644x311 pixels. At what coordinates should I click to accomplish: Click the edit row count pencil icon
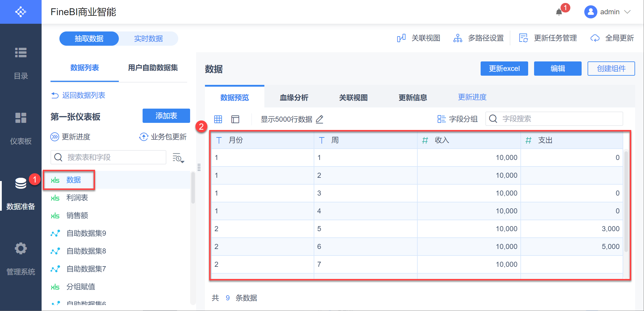tap(320, 119)
